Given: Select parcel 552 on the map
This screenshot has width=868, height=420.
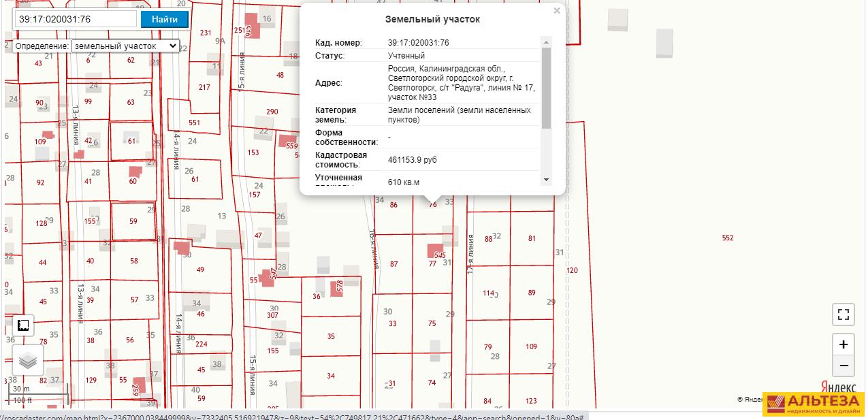Looking at the screenshot, I should click(727, 238).
